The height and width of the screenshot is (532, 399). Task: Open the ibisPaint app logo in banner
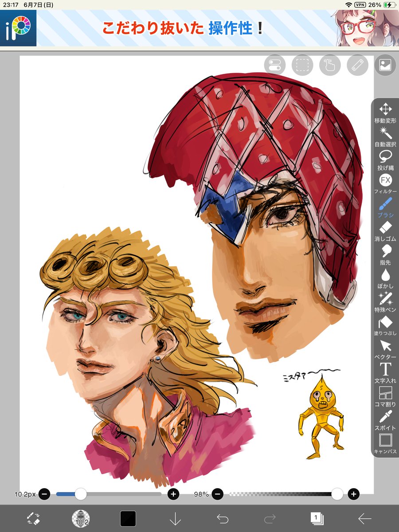pos(18,27)
